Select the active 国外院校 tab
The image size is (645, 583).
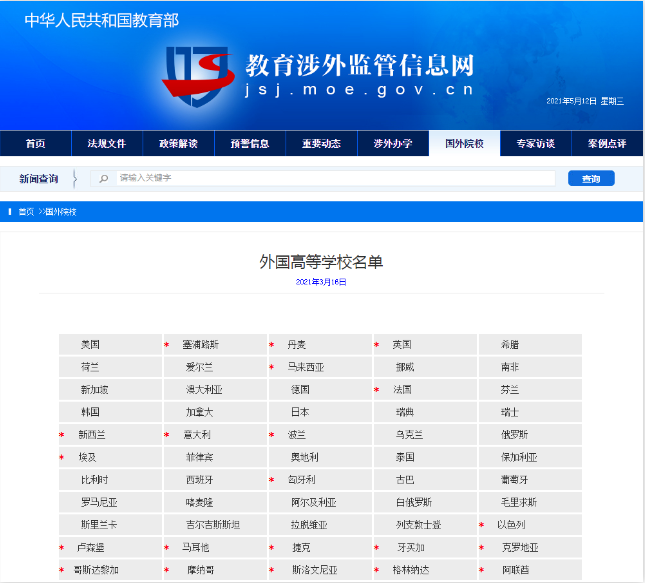[x=464, y=144]
